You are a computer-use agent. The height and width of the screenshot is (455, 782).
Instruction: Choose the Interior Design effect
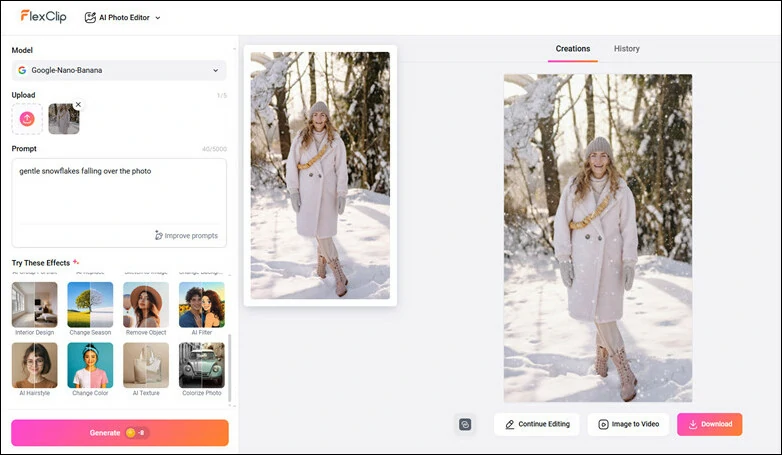34,304
